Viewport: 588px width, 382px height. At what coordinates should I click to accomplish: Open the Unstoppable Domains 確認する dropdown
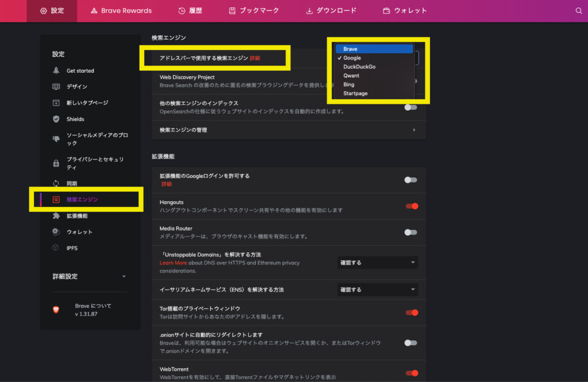tap(378, 263)
